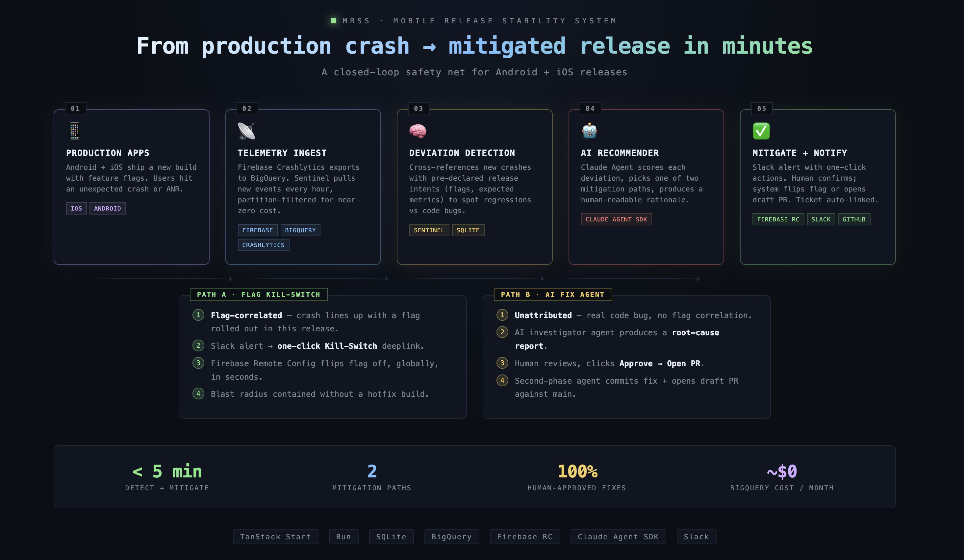Click the 05 step number badge
The height and width of the screenshot is (560, 964).
[x=762, y=109]
